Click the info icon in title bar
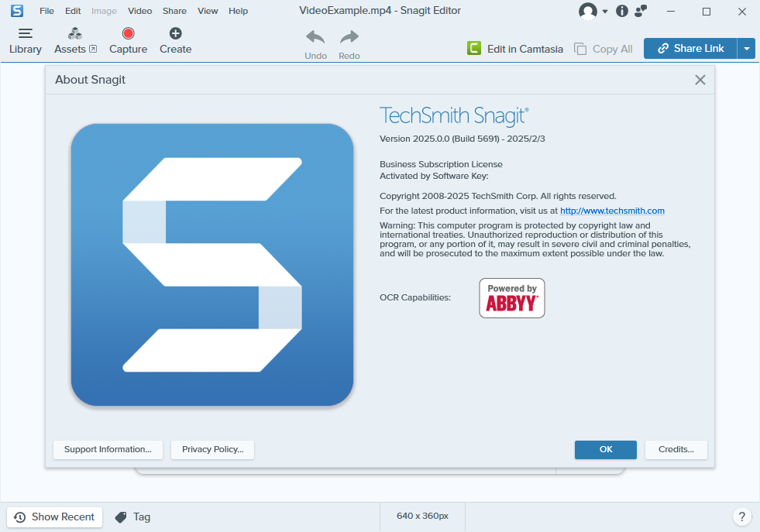 click(622, 11)
